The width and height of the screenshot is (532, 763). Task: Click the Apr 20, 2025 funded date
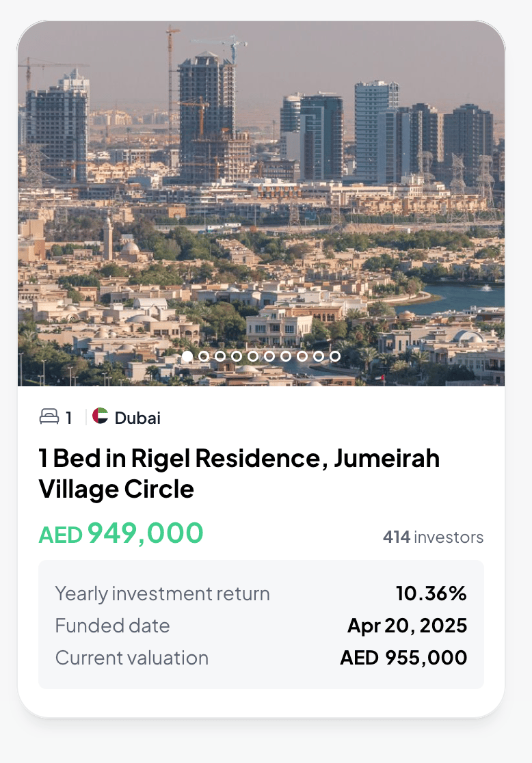click(x=407, y=626)
